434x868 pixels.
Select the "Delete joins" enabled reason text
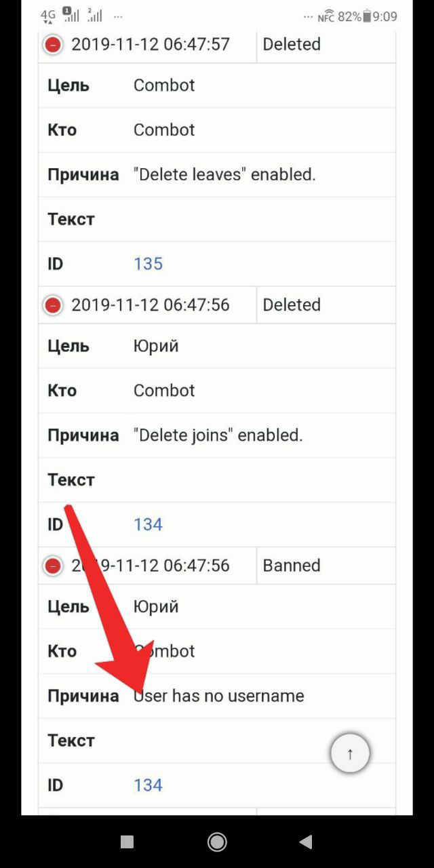218,435
